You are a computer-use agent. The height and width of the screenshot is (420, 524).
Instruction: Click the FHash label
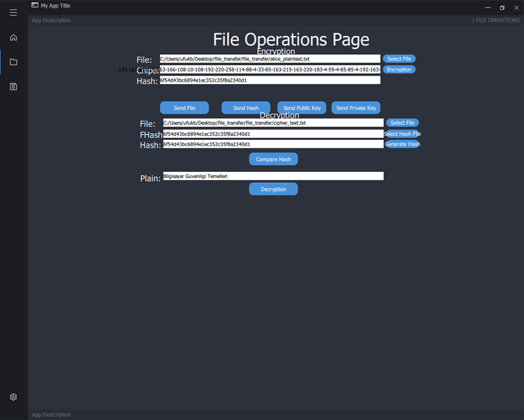(x=151, y=134)
